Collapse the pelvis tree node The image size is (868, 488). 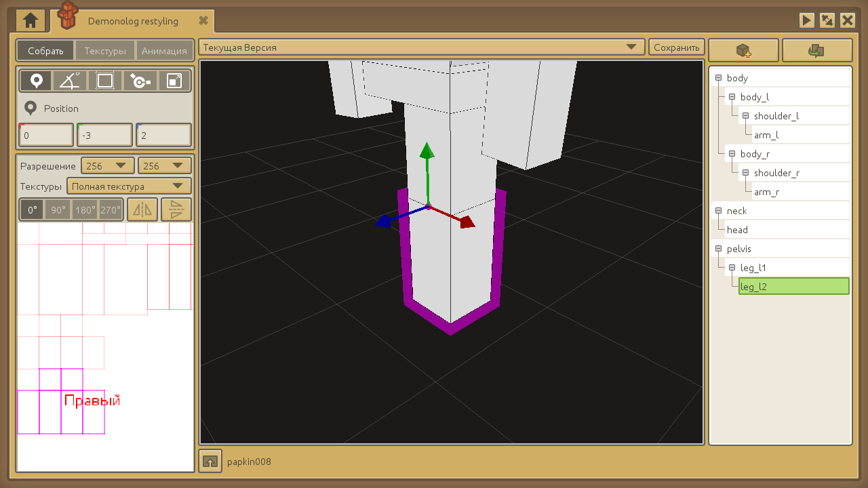click(x=719, y=249)
